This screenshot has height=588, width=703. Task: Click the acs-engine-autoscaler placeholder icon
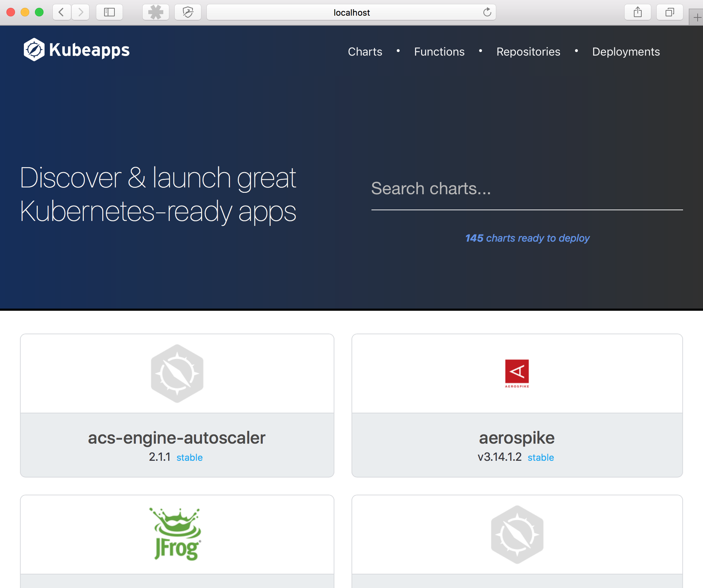[177, 373]
